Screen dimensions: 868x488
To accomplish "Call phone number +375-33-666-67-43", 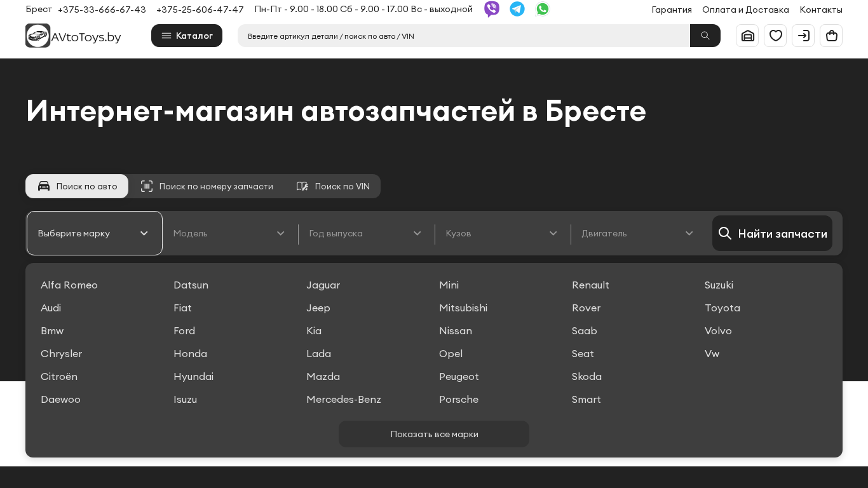I will 102,10.
